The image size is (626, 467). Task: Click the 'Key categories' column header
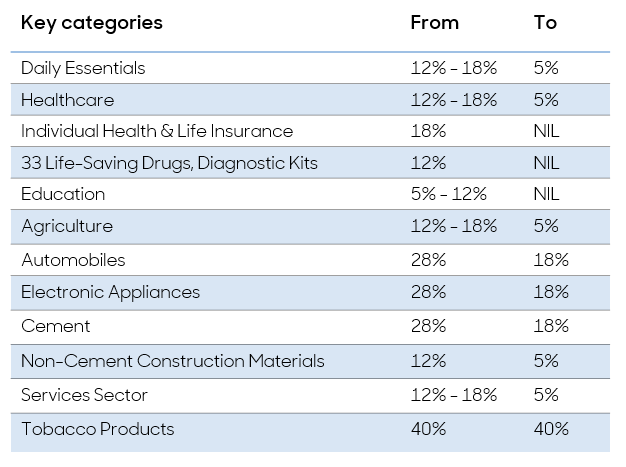click(x=92, y=23)
